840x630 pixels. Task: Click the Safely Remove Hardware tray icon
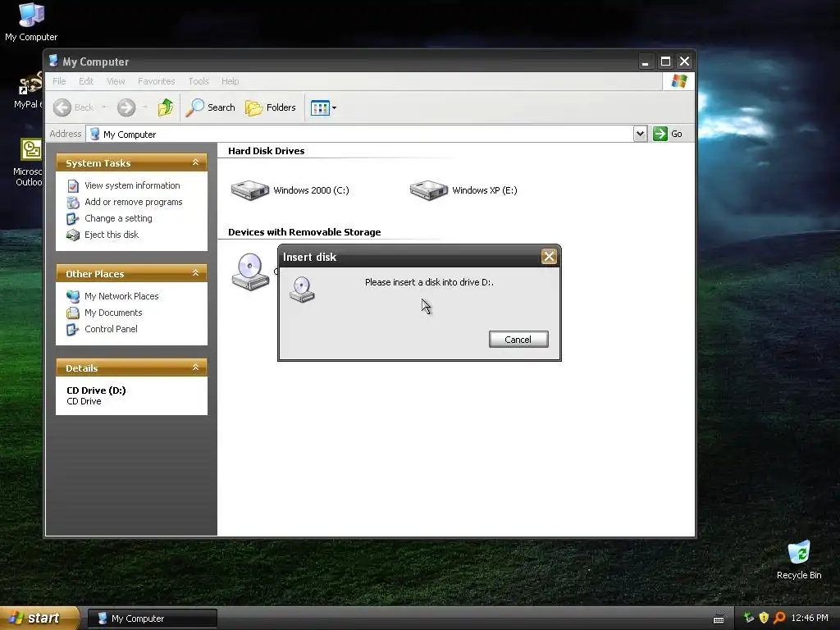pyautogui.click(x=749, y=618)
